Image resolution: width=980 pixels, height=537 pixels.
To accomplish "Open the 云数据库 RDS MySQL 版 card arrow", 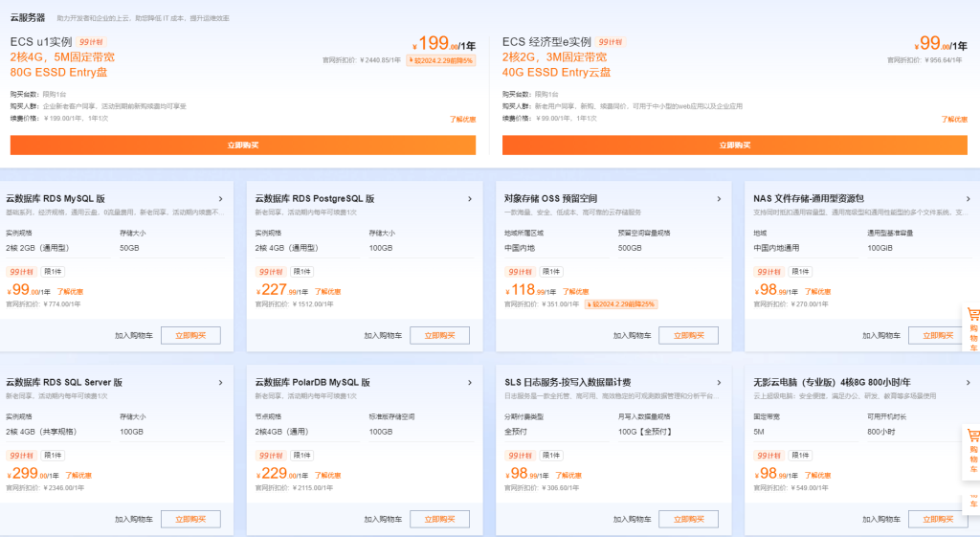I will [222, 199].
